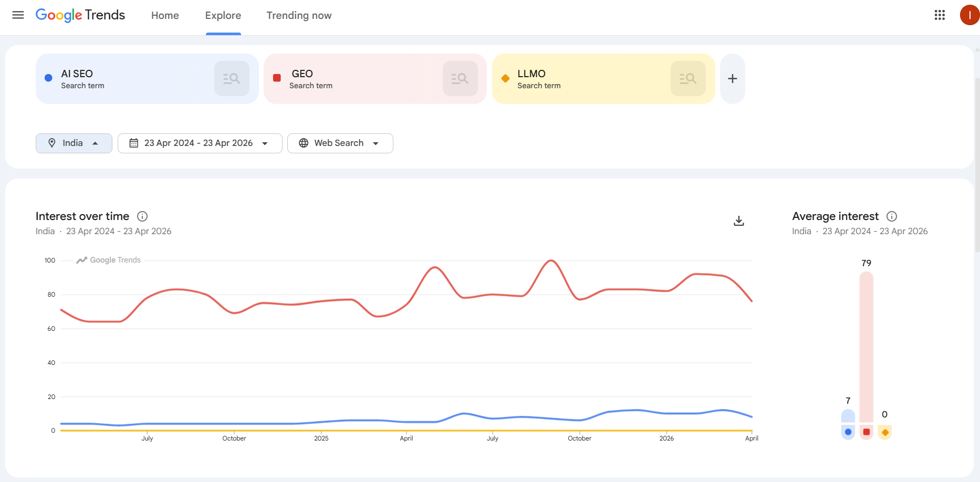Open the Web Search category dropdown
Image resolution: width=980 pixels, height=482 pixels.
(x=340, y=143)
